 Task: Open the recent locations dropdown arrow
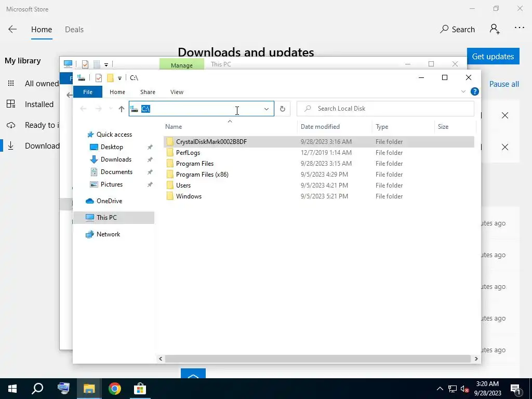111,109
